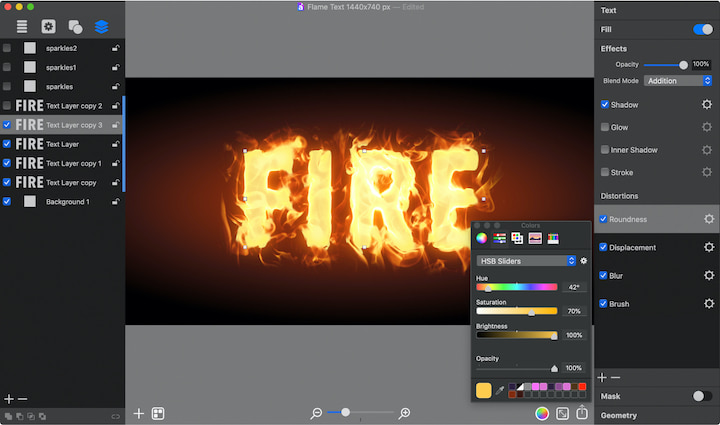Screen dimensions: 720x425
Task: Remove layer with minus button in layers panel
Action: click(22, 399)
